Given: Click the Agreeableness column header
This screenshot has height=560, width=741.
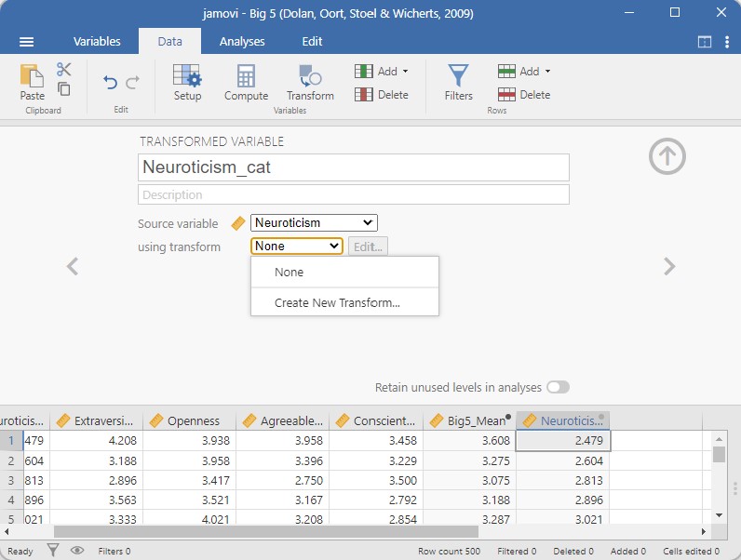Looking at the screenshot, I should pyautogui.click(x=282, y=420).
